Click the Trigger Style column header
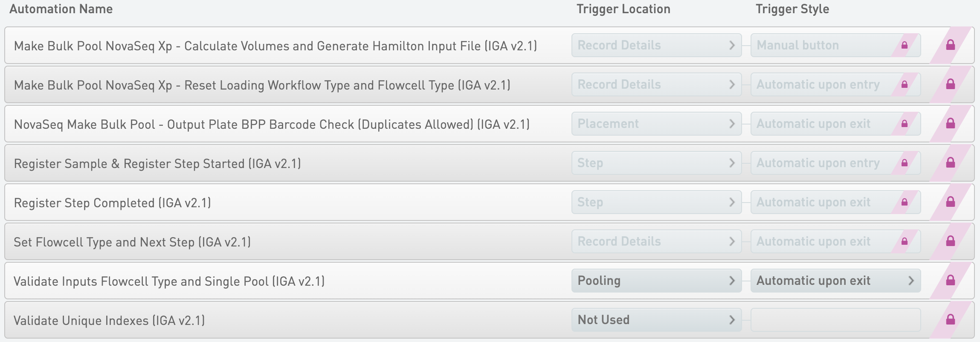The image size is (980, 342). tap(792, 9)
